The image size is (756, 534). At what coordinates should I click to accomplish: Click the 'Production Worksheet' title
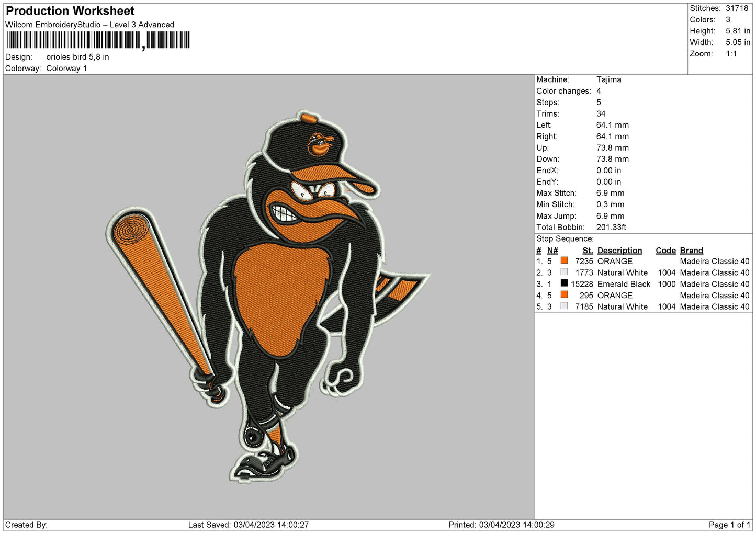coord(70,11)
